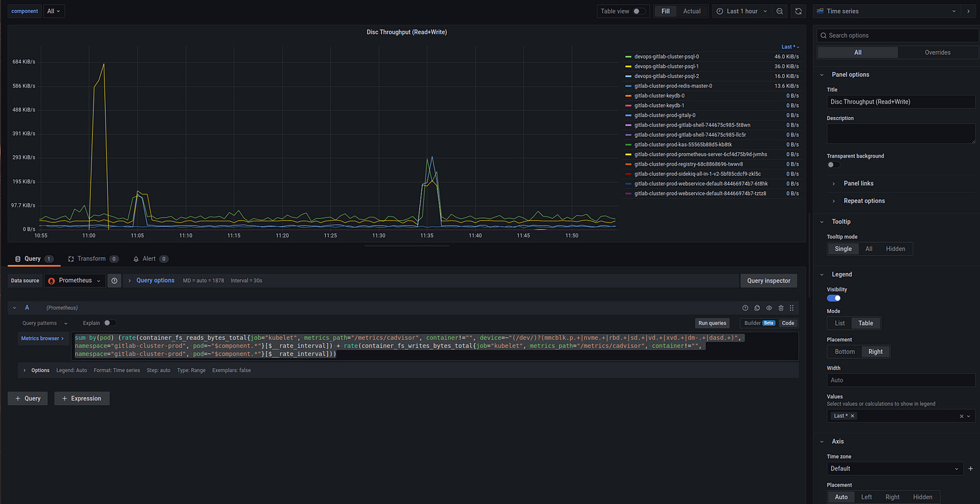Open the component variable dropdown
The width and height of the screenshot is (980, 504).
click(53, 11)
